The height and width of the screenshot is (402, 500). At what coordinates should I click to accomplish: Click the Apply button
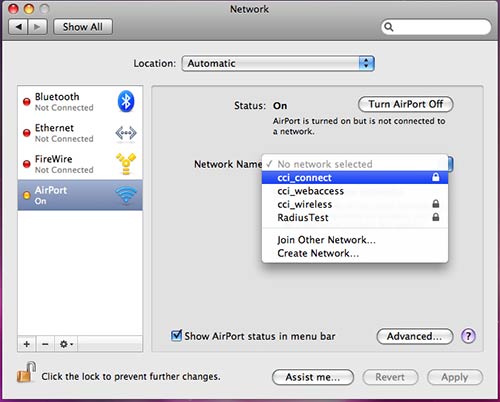point(455,377)
